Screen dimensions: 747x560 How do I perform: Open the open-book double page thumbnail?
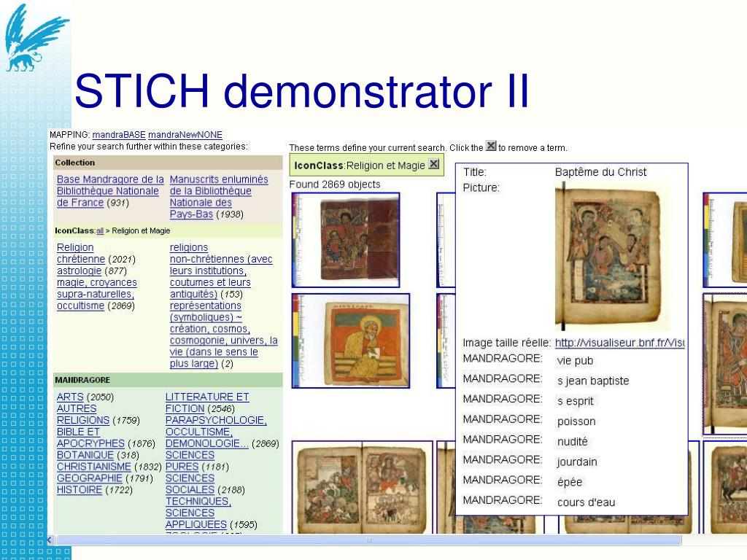362,487
